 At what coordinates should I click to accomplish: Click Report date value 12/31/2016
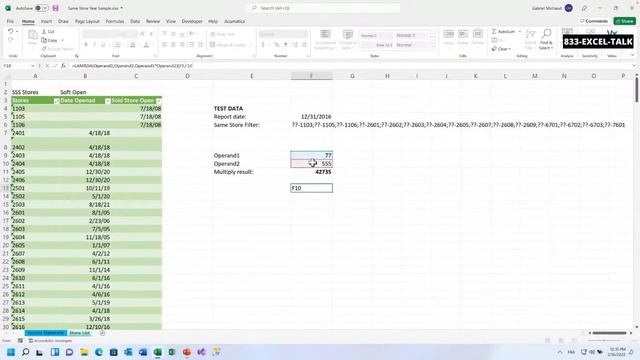[316, 117]
